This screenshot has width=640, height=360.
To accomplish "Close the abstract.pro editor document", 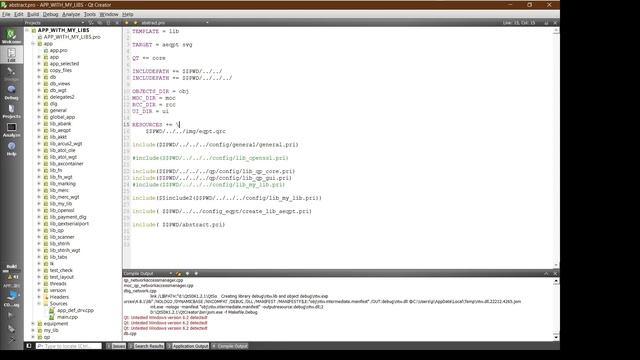I will [x=555, y=23].
